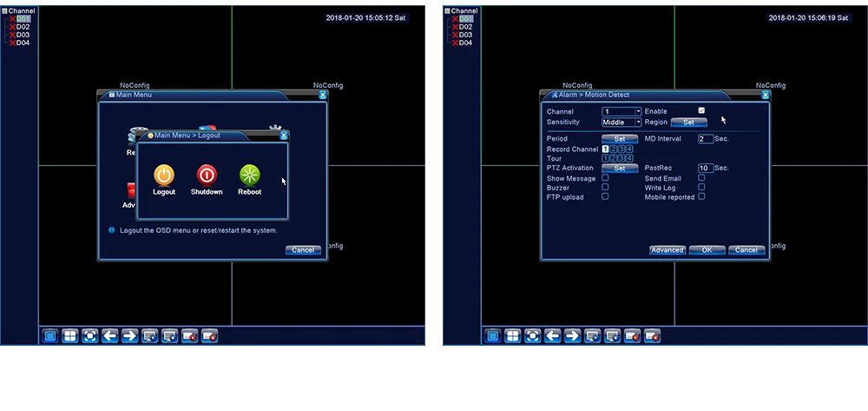The width and height of the screenshot is (868, 411).
Task: Click the Region Set button
Action: point(688,123)
